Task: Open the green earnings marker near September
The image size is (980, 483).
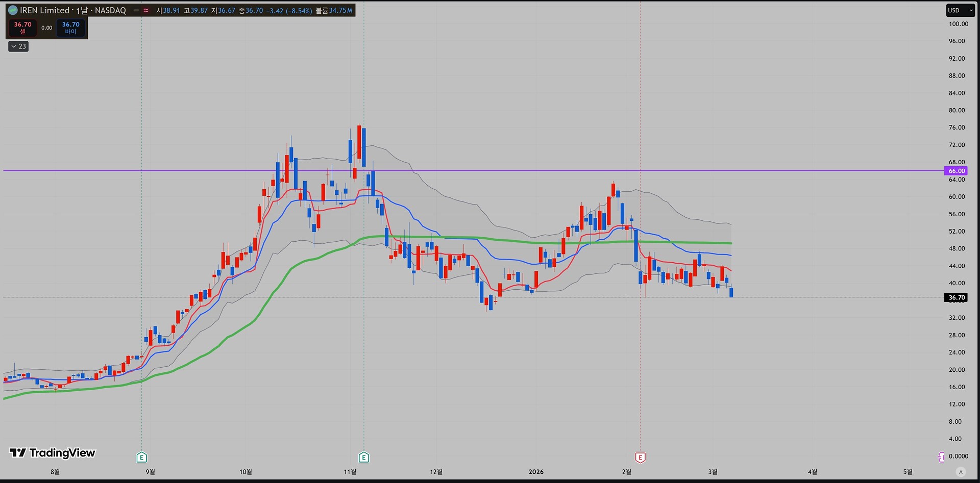Action: (142, 457)
